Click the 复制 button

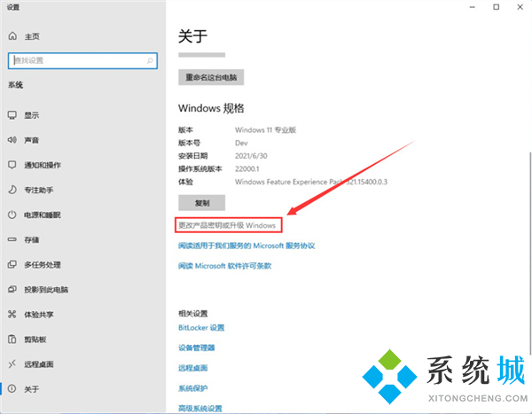point(202,203)
